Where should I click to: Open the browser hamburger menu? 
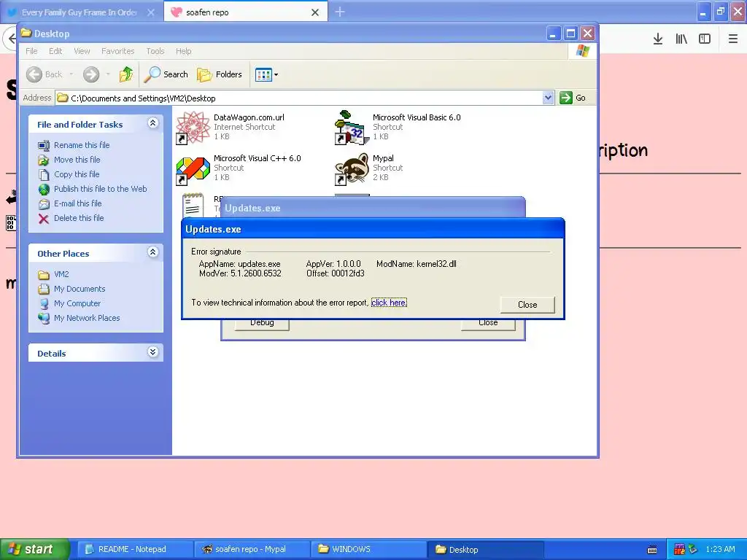tap(732, 39)
